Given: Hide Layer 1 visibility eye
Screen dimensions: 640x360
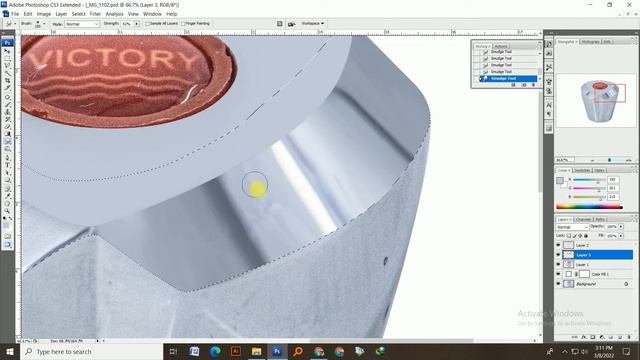Looking at the screenshot, I should [x=558, y=264].
